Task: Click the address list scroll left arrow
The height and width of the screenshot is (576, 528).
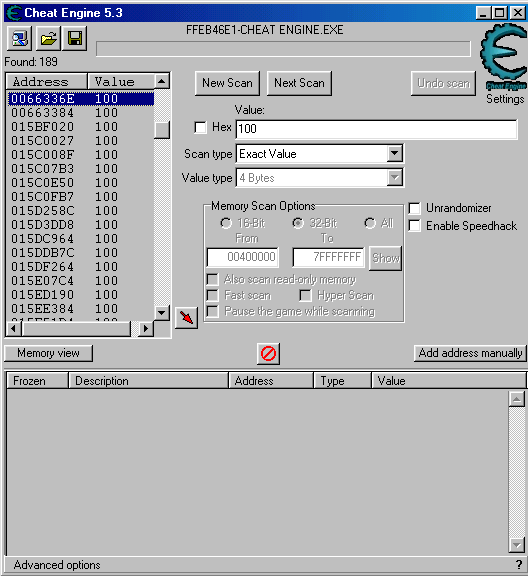Action: 14,328
